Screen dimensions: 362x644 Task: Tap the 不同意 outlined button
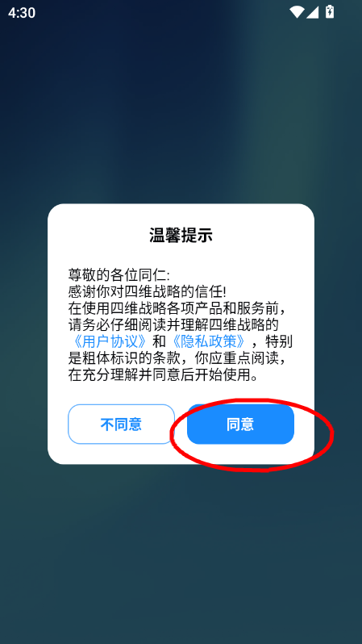121,424
